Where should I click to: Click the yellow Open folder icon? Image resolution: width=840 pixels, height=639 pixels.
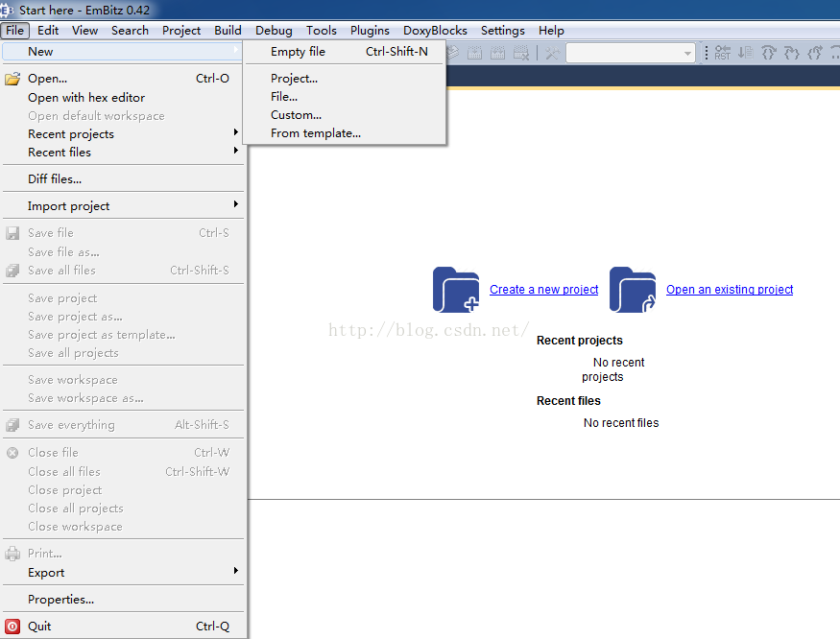coord(12,79)
